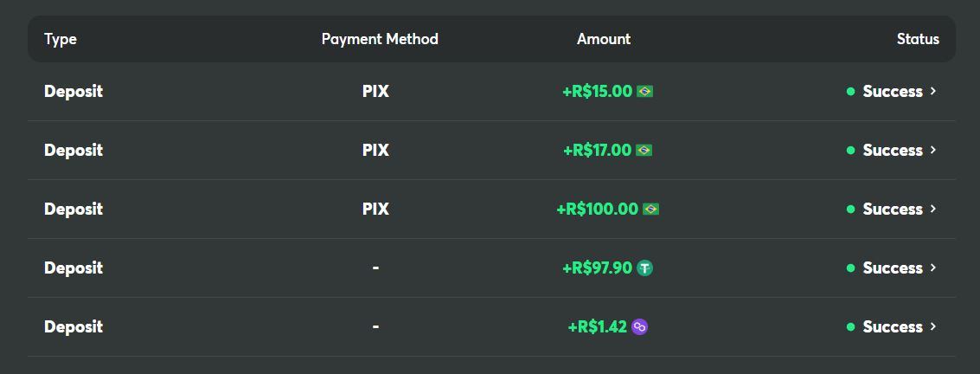980x374 pixels.
Task: Open chevron arrow on the R$100.00 deposit
Action: pyautogui.click(x=933, y=209)
